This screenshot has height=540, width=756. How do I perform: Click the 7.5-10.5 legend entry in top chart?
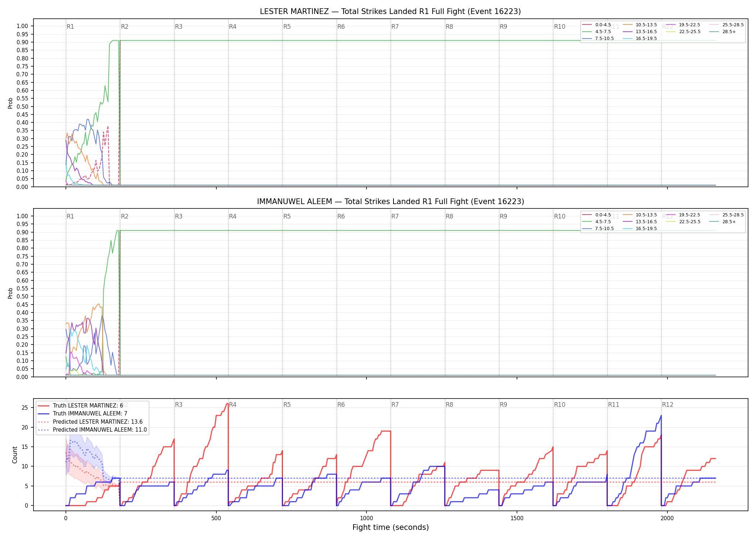click(598, 39)
